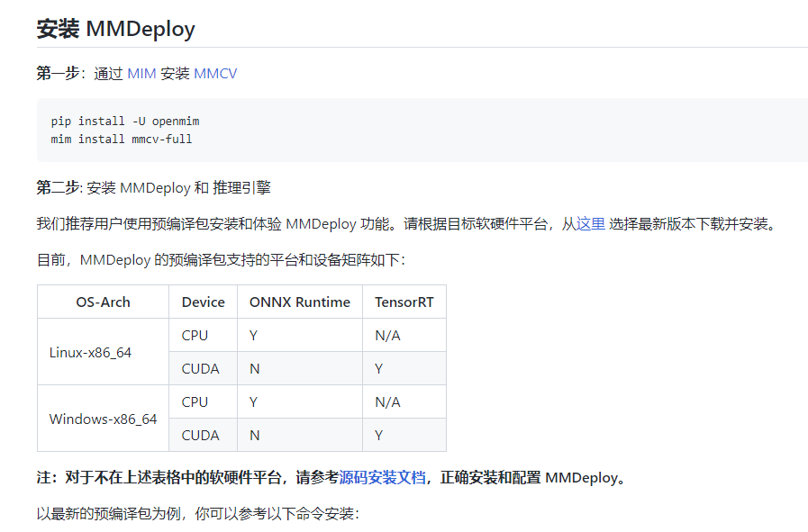The width and height of the screenshot is (808, 532).
Task: Select the pip install -U openmim command line
Action: [124, 121]
